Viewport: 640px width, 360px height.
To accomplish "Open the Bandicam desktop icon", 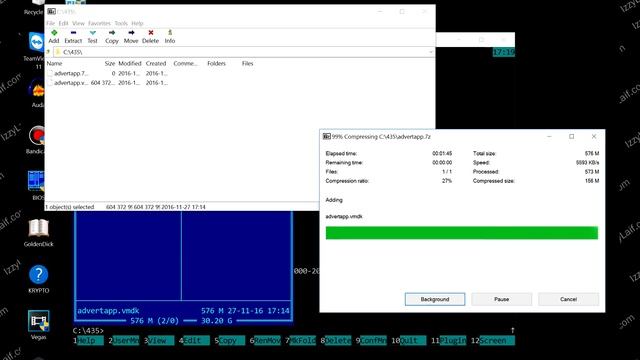I will pyautogui.click(x=36, y=137).
